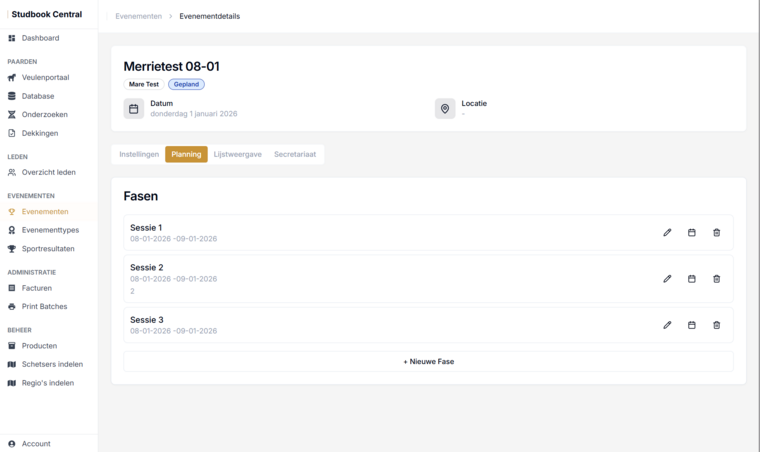
Task: Open the Database menu entry
Action: [38, 96]
